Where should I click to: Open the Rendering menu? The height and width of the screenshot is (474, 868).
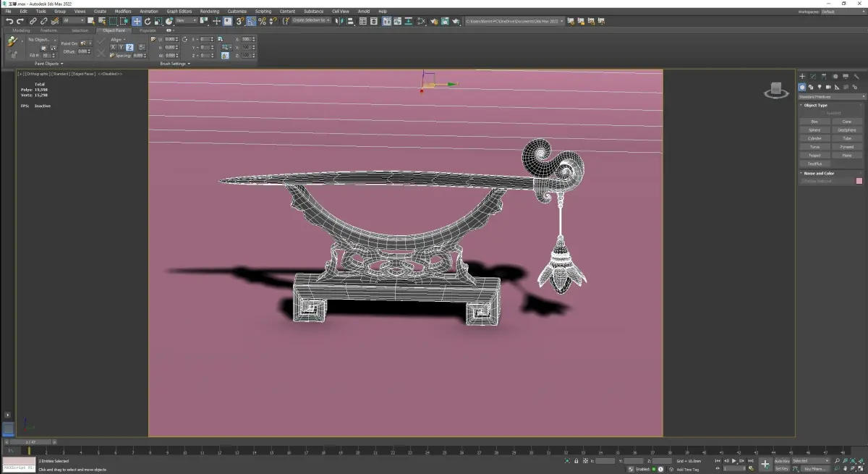(x=209, y=12)
